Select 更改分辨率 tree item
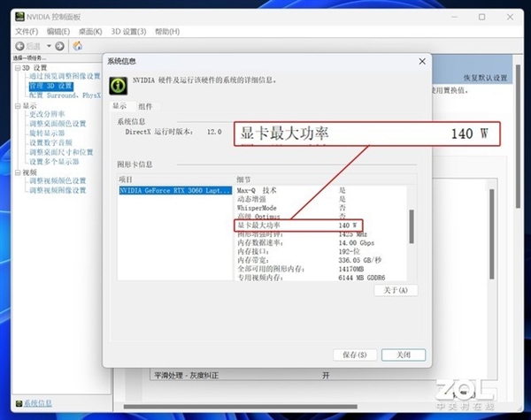531x420 pixels. point(47,114)
